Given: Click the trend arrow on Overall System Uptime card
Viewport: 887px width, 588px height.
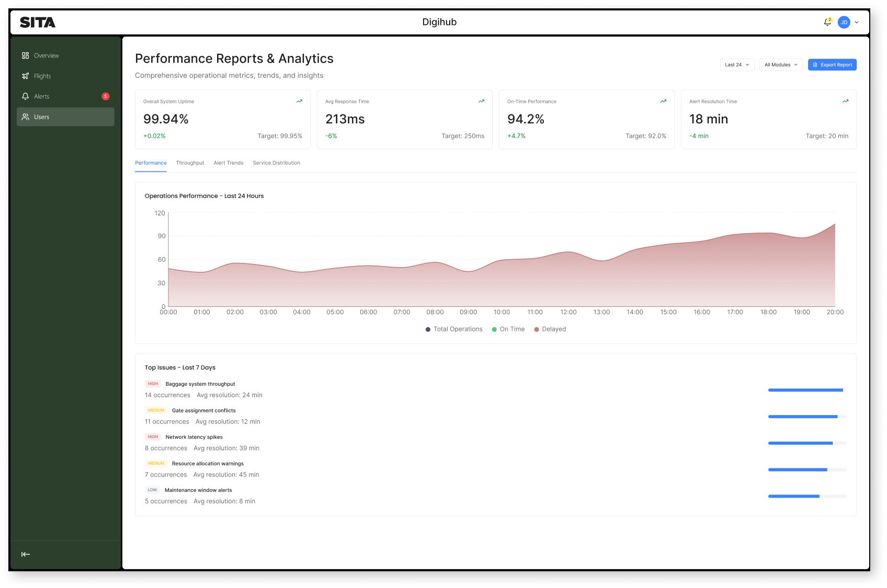Looking at the screenshot, I should 299,101.
